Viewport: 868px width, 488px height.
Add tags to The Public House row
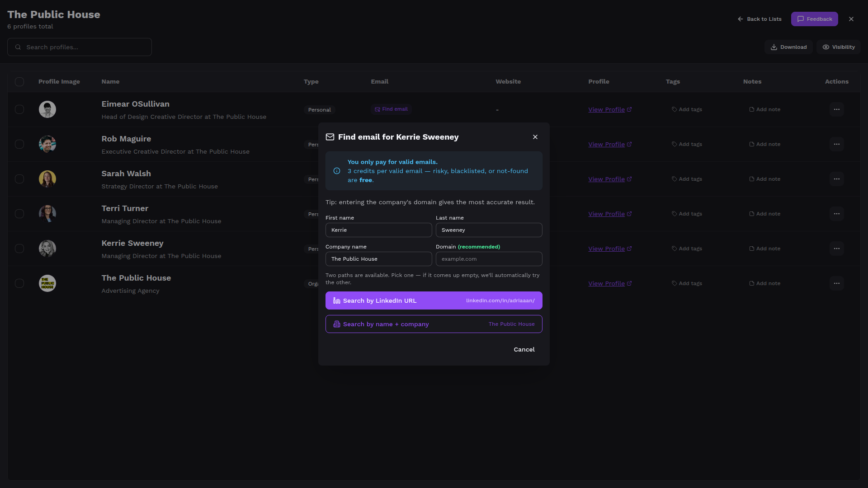point(687,283)
